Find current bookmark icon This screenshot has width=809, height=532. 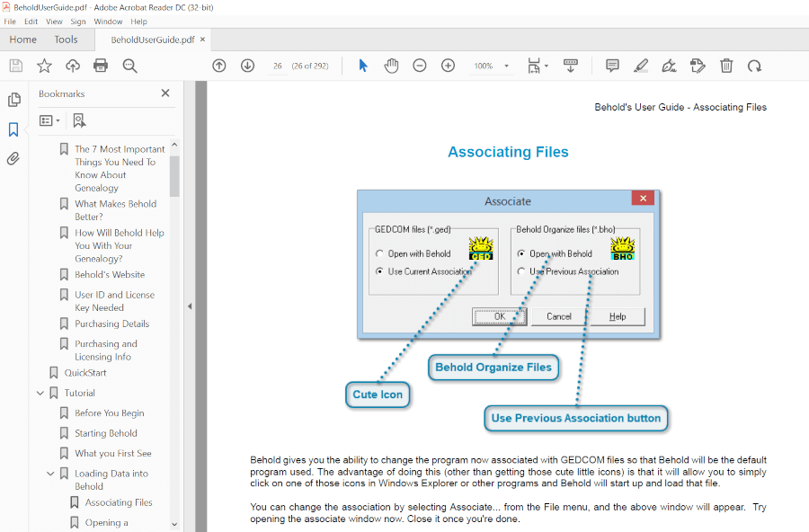pos(79,120)
